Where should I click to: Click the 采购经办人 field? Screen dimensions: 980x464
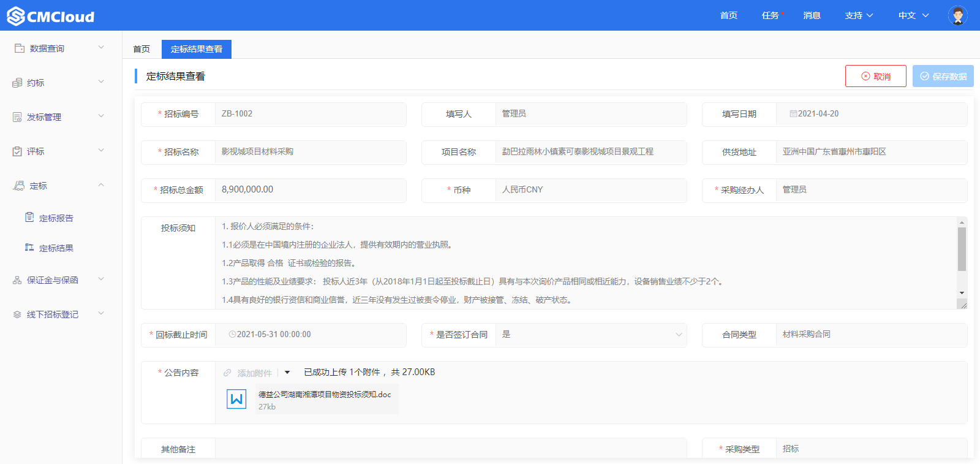pos(872,190)
